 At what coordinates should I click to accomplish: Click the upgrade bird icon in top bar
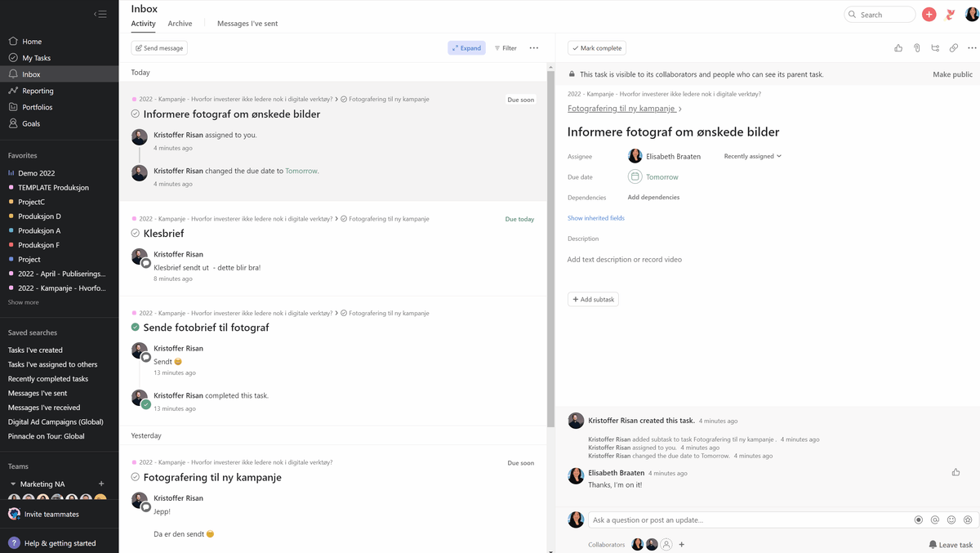point(950,15)
